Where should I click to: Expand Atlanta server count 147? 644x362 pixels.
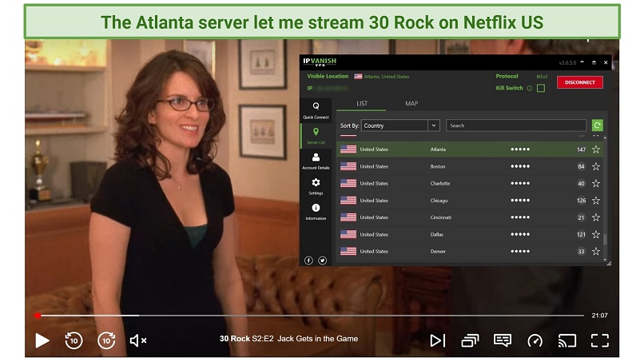581,149
